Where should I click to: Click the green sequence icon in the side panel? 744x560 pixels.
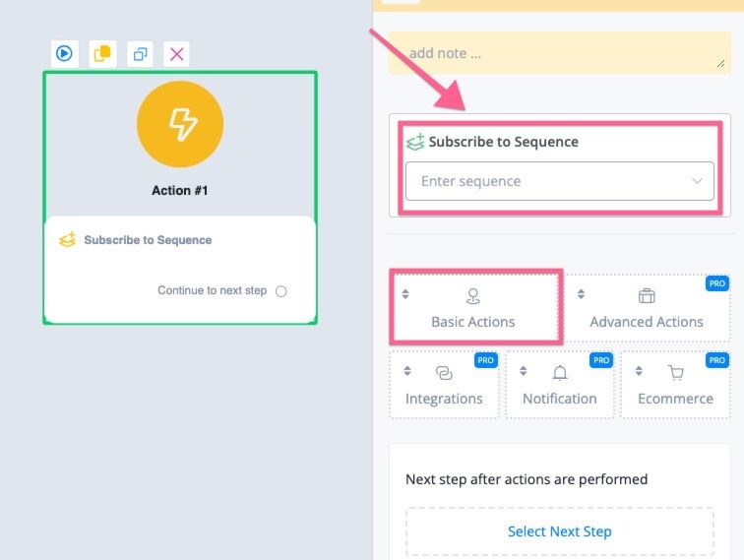pos(415,142)
